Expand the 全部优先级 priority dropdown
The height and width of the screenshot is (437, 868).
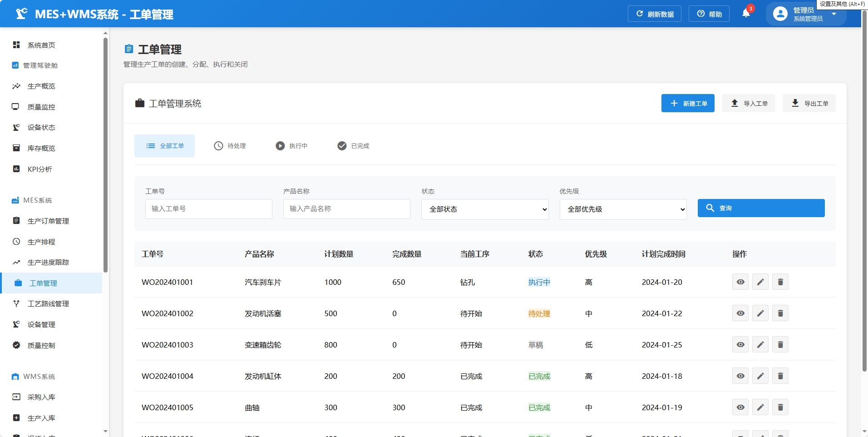click(x=623, y=209)
